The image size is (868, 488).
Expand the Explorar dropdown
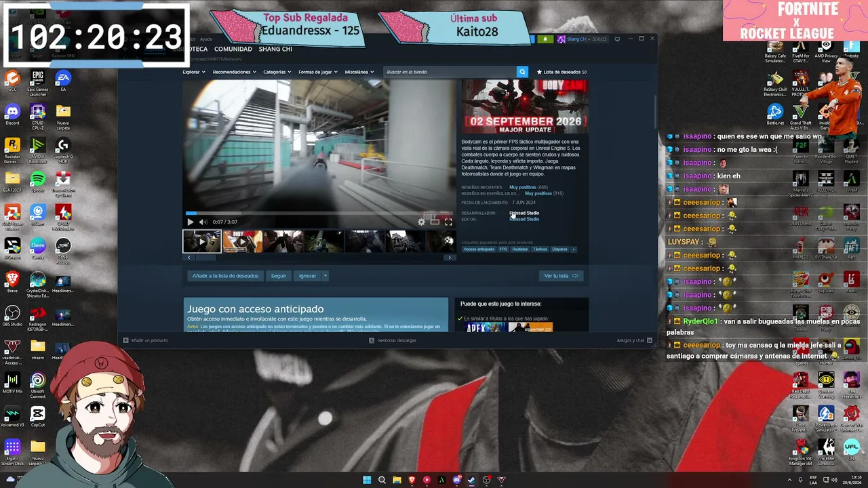[193, 72]
